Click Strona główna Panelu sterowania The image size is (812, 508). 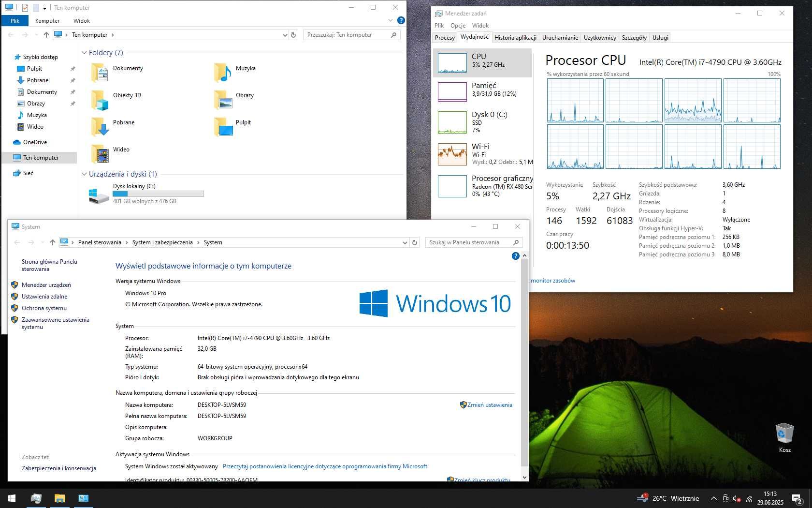(49, 265)
